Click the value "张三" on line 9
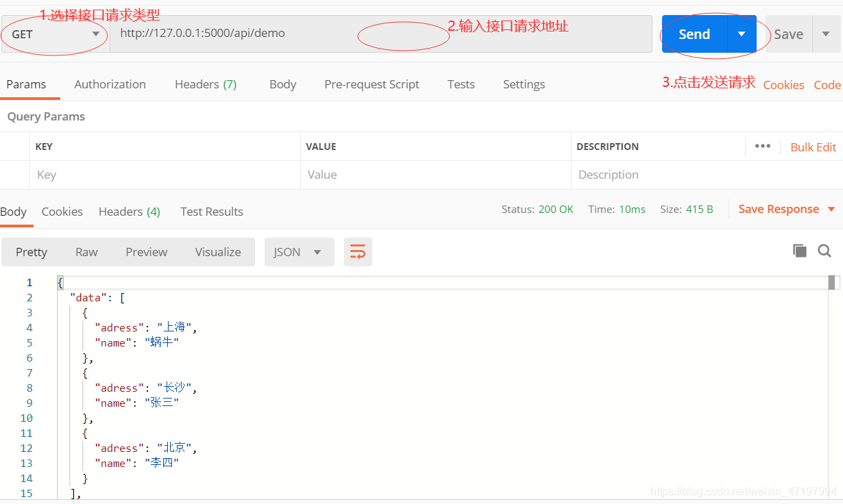Viewport: 843px width, 504px height. pyautogui.click(x=162, y=403)
